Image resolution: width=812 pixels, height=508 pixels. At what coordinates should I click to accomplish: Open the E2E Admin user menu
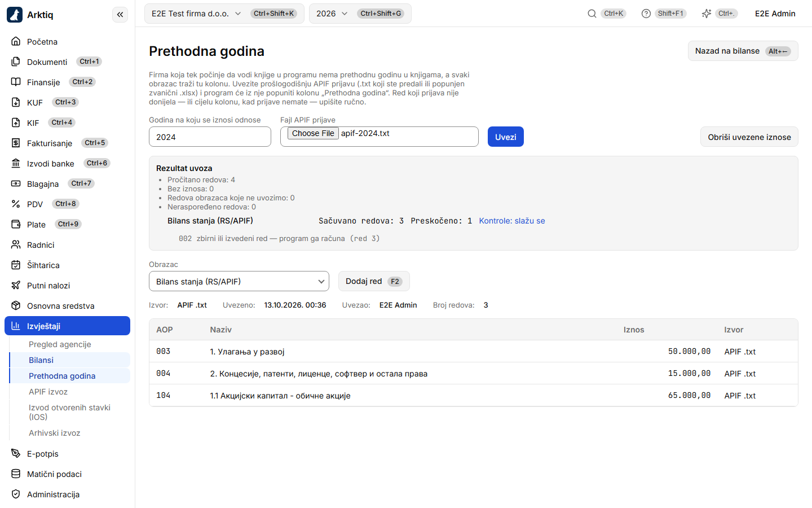(775, 14)
